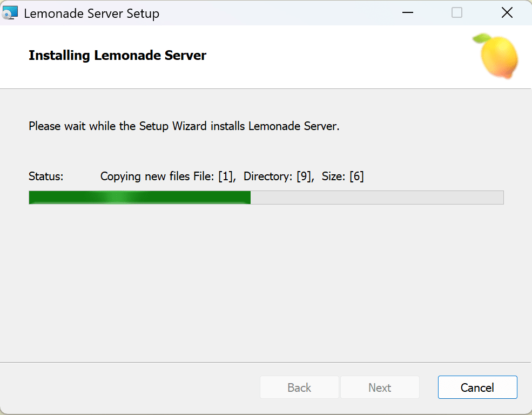The image size is (532, 415).
Task: Click the "Status:" label
Action: pyautogui.click(x=46, y=176)
